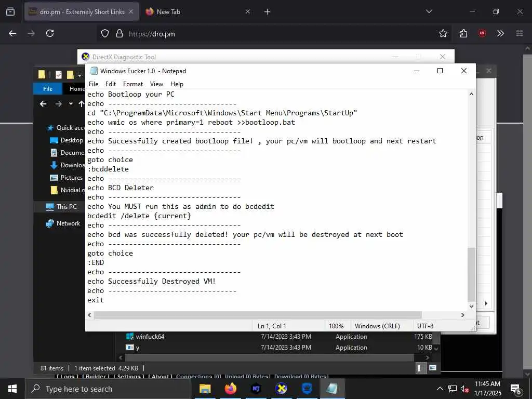The image size is (532, 399).
Task: Click the File tab in File Explorer
Action: pyautogui.click(x=47, y=89)
